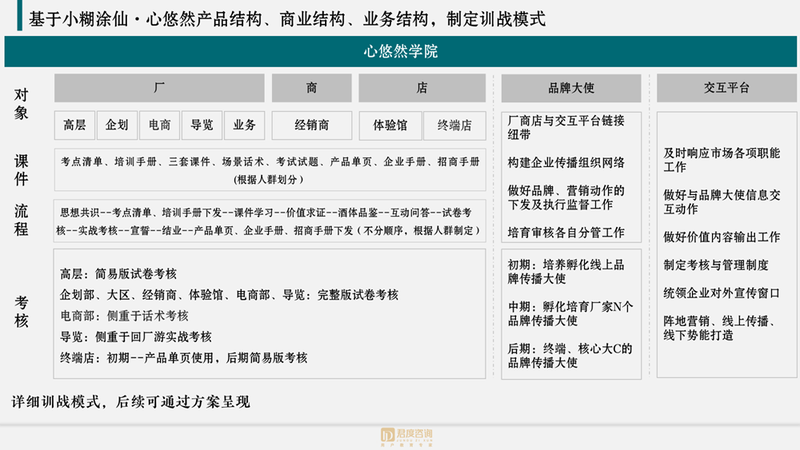The image size is (800, 450).
Task: Select the 商 gray header box
Action: [x=312, y=88]
